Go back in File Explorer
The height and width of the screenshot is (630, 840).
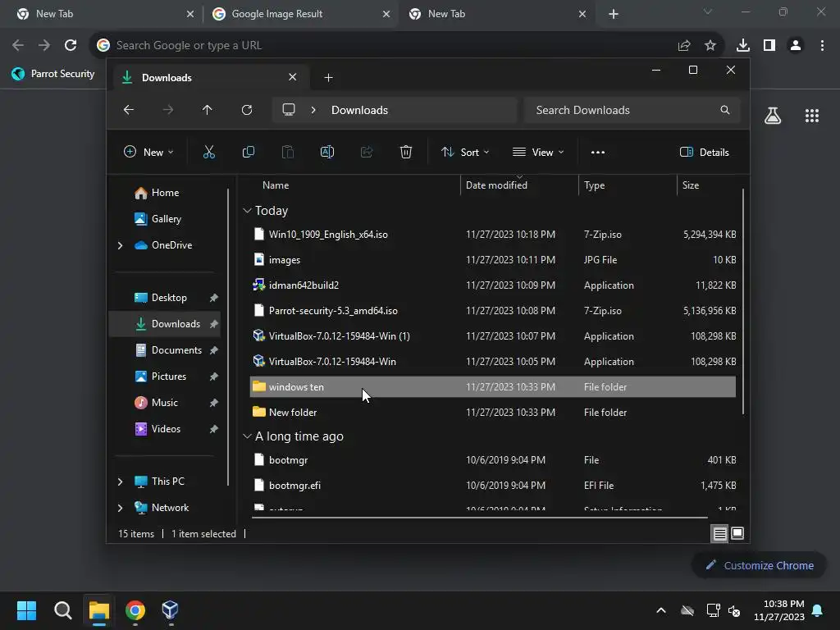pyautogui.click(x=129, y=110)
